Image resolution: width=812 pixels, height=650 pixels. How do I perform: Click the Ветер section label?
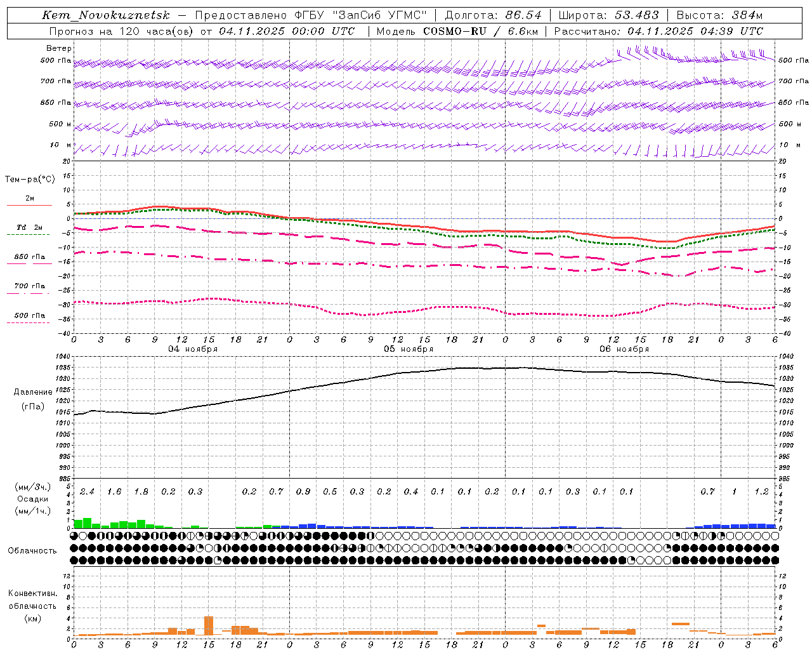59,48
